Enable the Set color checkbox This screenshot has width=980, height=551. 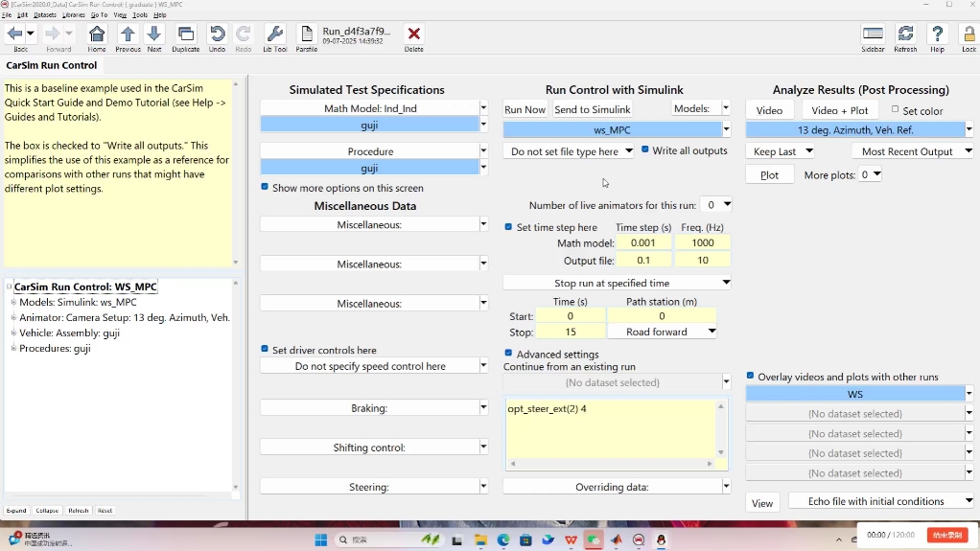[895, 109]
